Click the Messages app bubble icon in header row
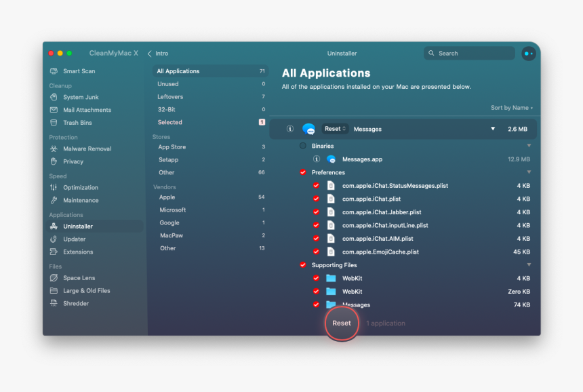Viewport: 583px width, 392px height. pyautogui.click(x=308, y=129)
